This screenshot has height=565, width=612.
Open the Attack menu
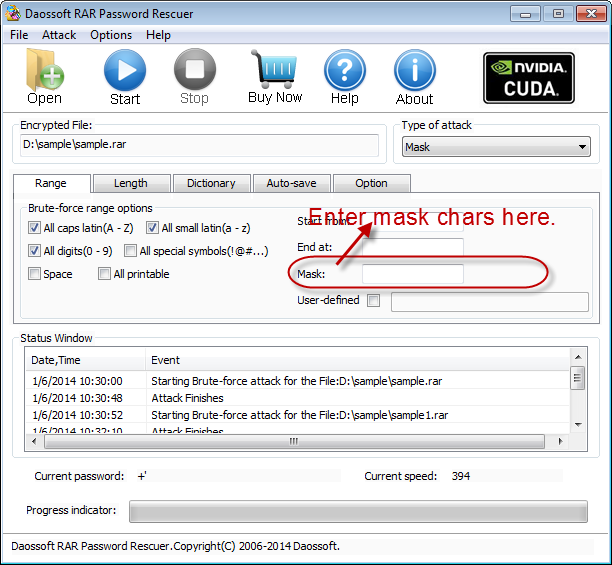coord(59,35)
